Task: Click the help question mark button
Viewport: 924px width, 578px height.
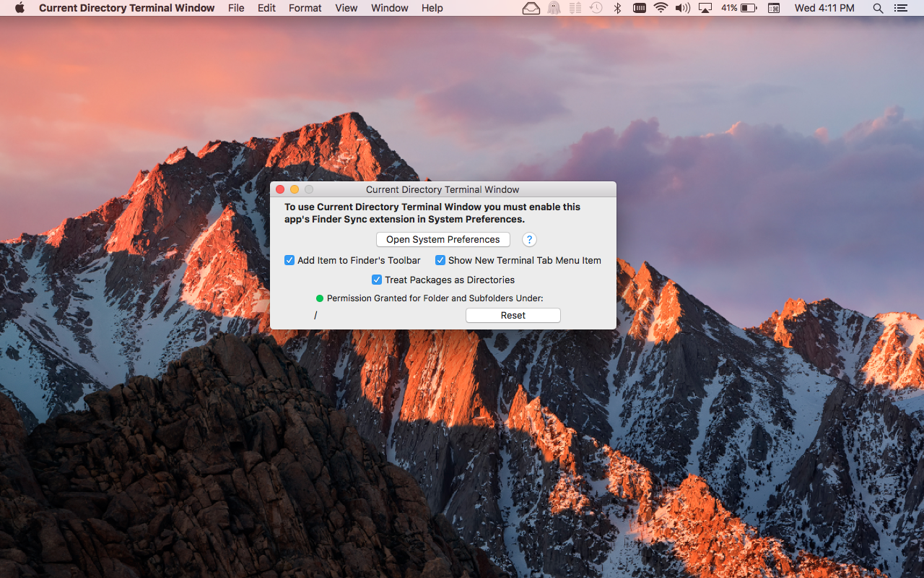Action: pos(529,240)
